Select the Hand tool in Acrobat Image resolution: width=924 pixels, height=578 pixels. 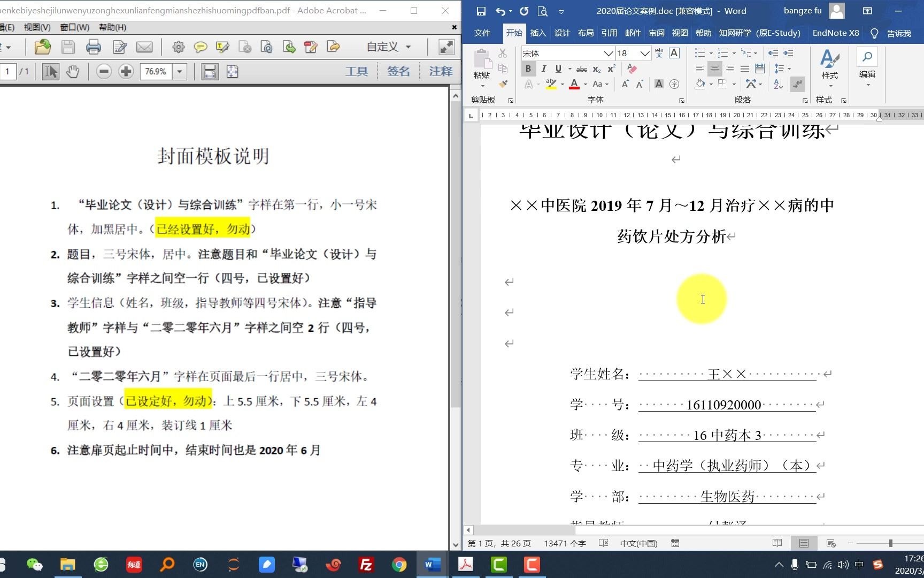point(73,71)
